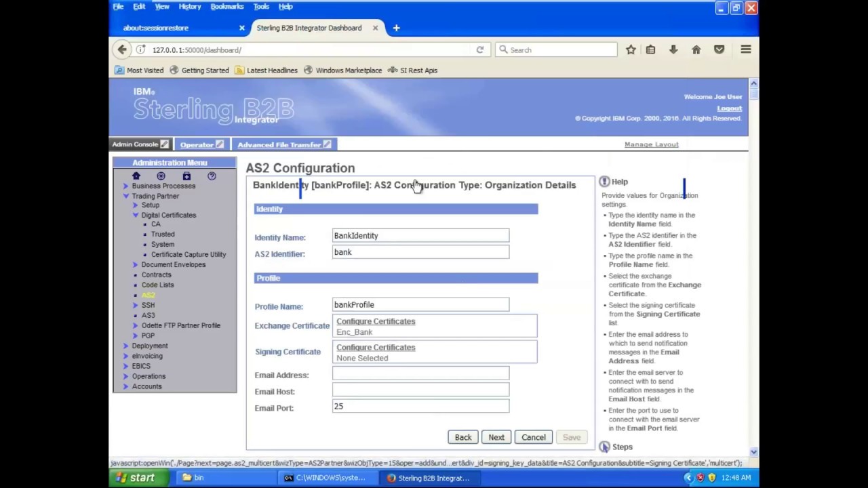Viewport: 868px width, 488px height.
Task: Reload the dashboard page
Action: (480, 49)
